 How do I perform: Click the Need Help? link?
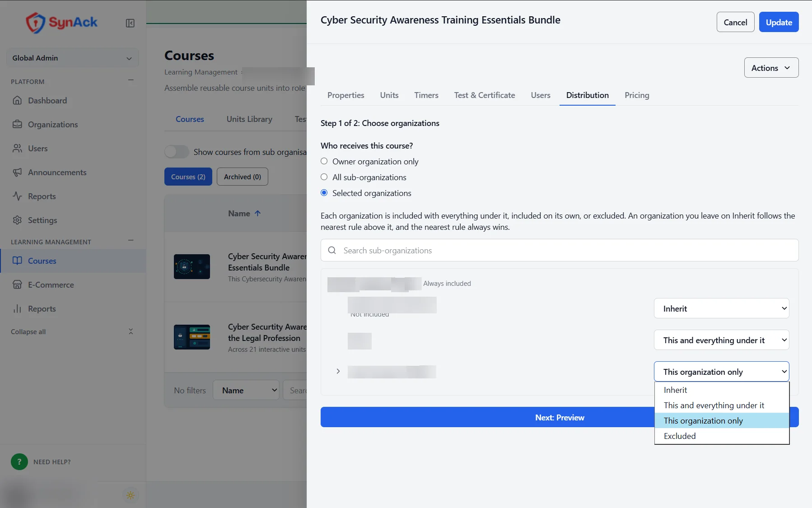[x=52, y=462]
